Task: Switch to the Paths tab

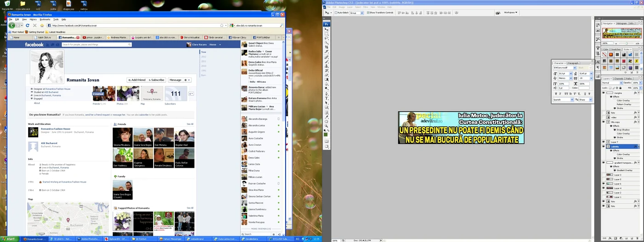Action: point(629,78)
